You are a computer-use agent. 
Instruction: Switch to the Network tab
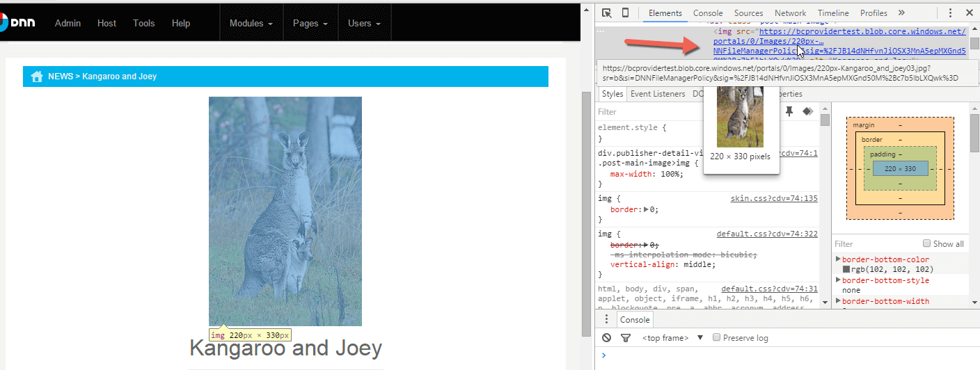pyautogui.click(x=790, y=13)
